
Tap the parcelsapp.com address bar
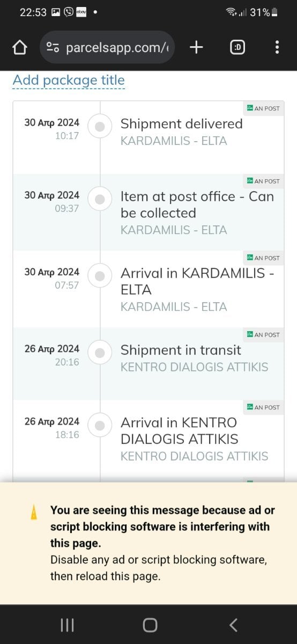107,48
